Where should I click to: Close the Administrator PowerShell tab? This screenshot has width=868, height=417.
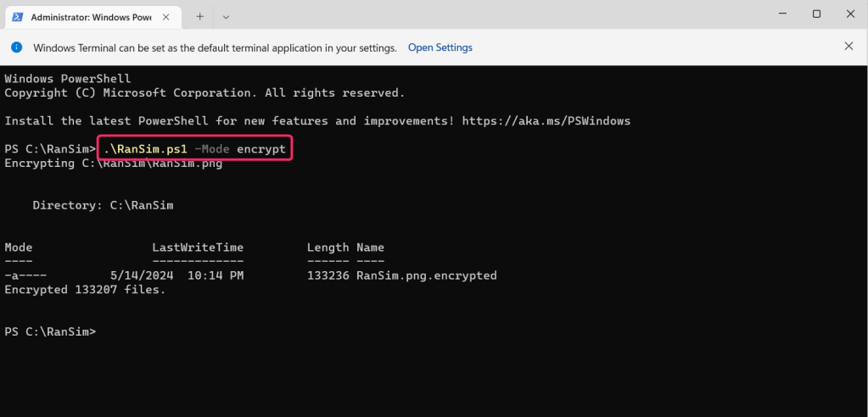[165, 16]
